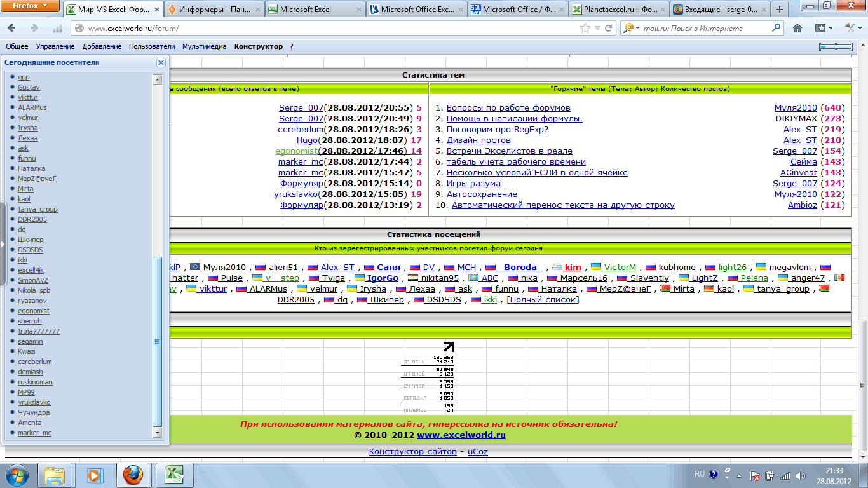The image size is (868, 488).
Task: Click the blue help tray icon
Action: pos(714,474)
